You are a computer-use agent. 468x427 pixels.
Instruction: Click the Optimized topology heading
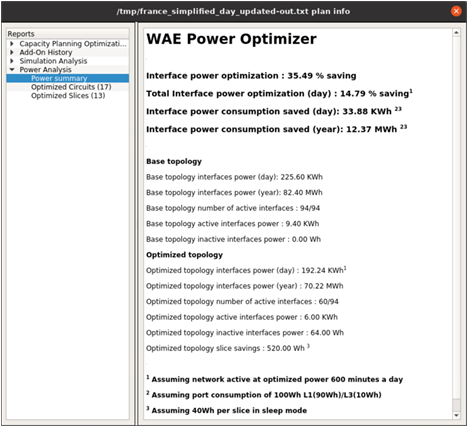pyautogui.click(x=184, y=255)
